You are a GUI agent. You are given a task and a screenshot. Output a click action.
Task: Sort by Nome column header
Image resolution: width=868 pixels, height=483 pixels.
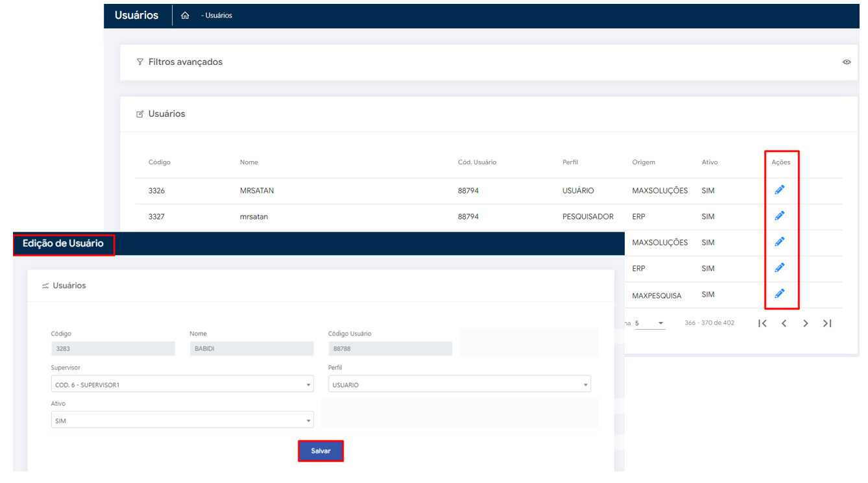tap(249, 162)
